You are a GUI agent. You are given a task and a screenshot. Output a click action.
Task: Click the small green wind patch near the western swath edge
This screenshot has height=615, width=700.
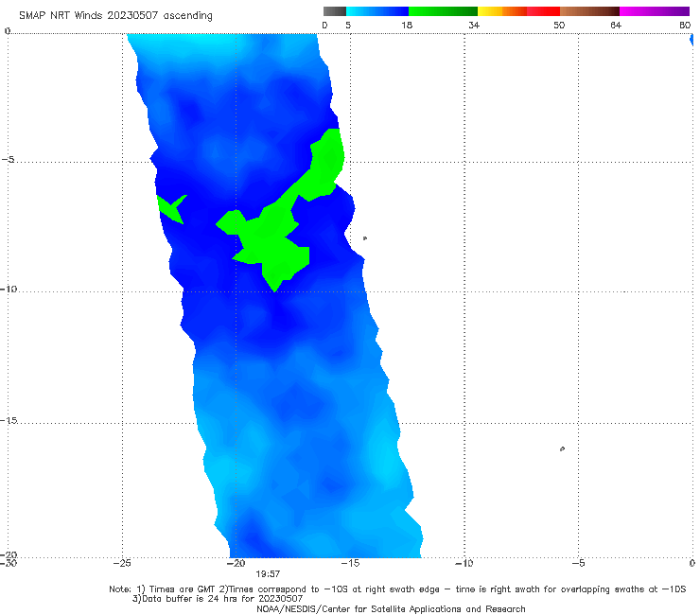(172, 209)
